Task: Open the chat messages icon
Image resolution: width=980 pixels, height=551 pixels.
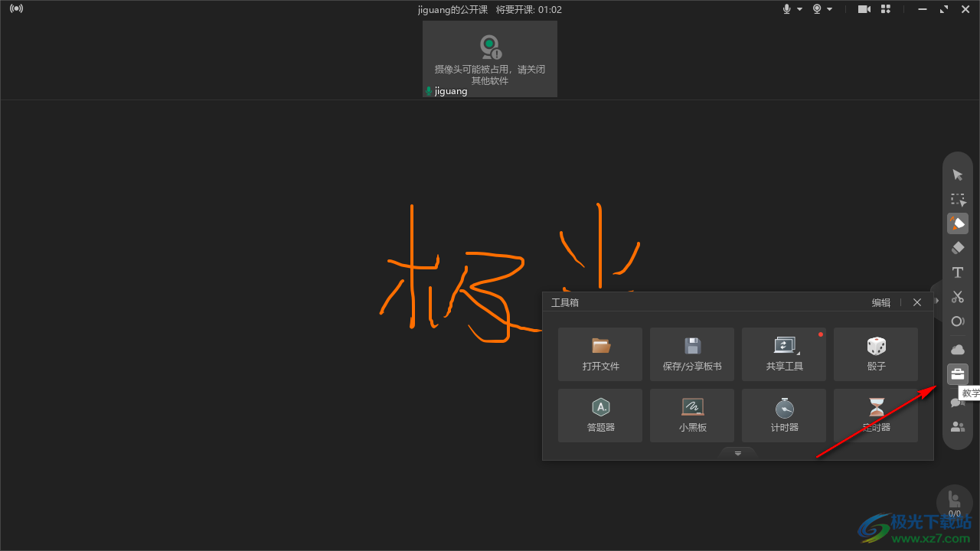Action: coord(957,403)
